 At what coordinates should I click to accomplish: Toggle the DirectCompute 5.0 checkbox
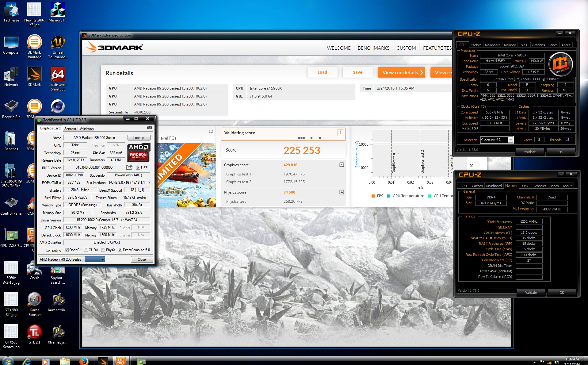pyautogui.click(x=120, y=250)
